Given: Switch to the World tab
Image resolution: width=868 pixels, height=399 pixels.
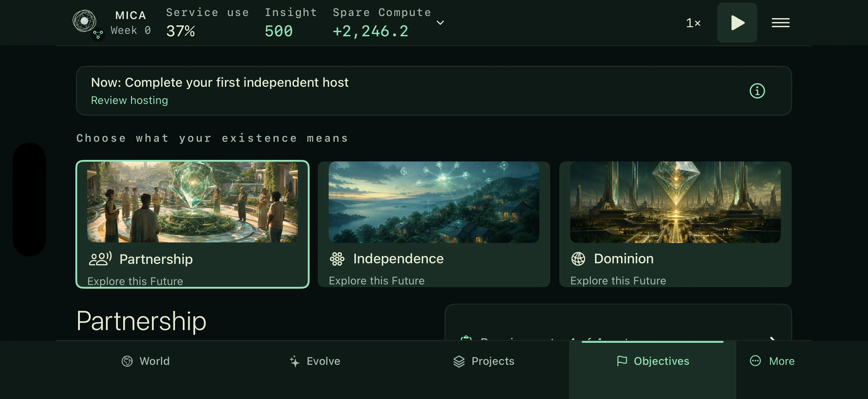Looking at the screenshot, I should 146,361.
